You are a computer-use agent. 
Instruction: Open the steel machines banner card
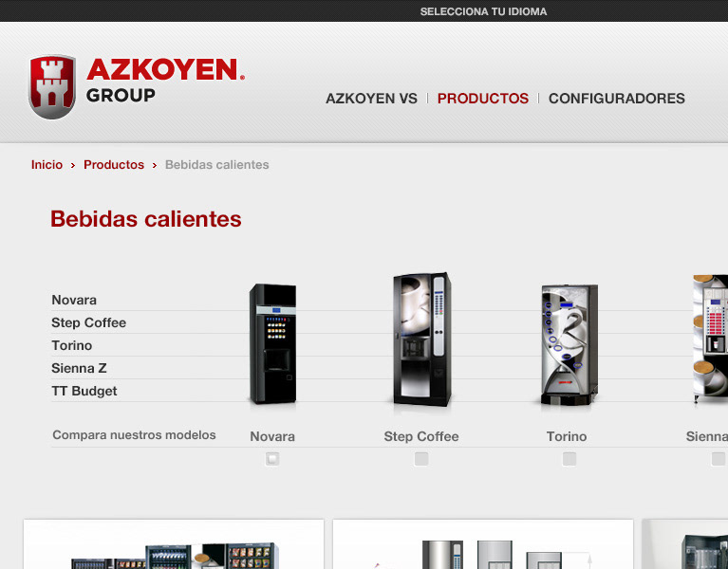tap(483, 544)
